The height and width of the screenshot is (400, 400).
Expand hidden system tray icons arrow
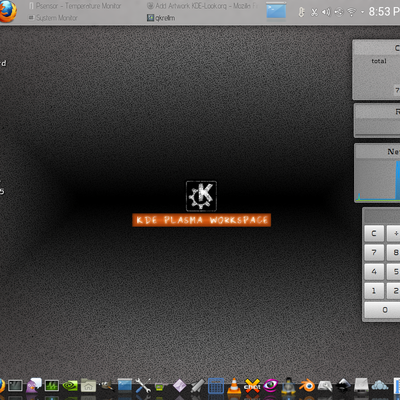pyautogui.click(x=362, y=12)
